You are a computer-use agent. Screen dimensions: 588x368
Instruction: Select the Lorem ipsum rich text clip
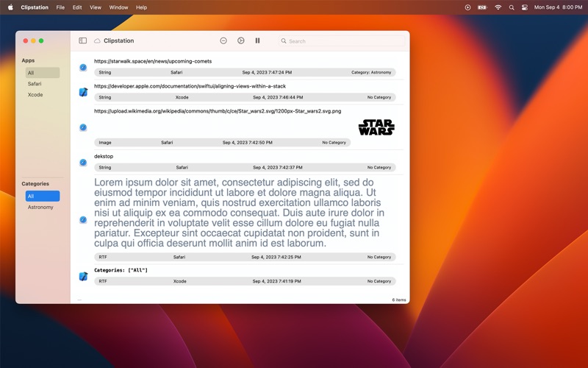[x=240, y=213]
